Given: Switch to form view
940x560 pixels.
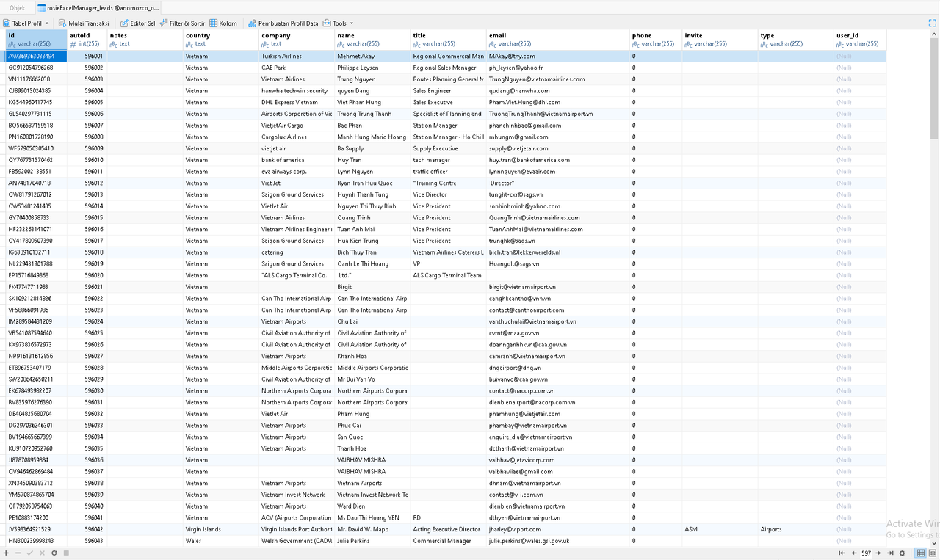Looking at the screenshot, I should 933,553.
